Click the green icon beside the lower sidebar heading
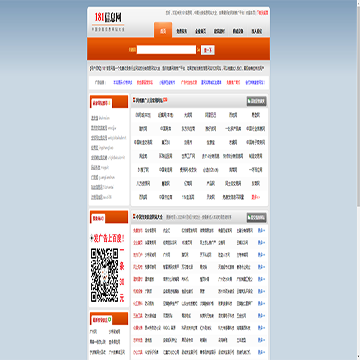Screen dimensions: 360x360 109,319
